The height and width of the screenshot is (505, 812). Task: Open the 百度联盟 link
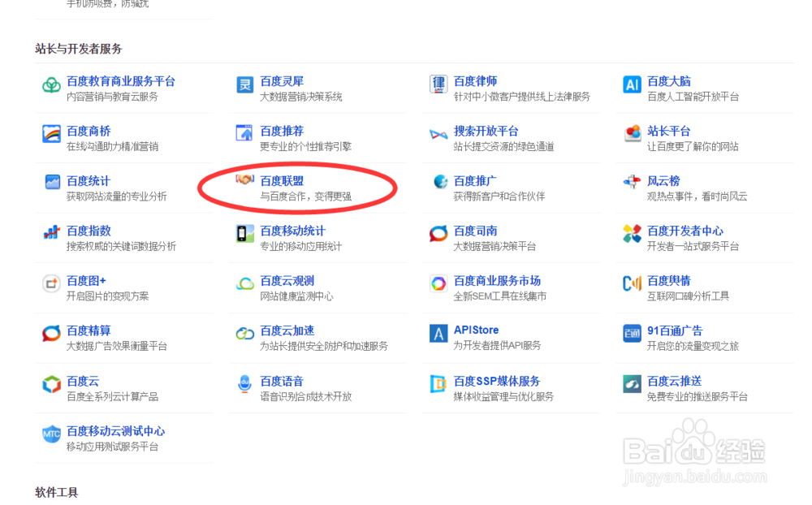pyautogui.click(x=282, y=181)
